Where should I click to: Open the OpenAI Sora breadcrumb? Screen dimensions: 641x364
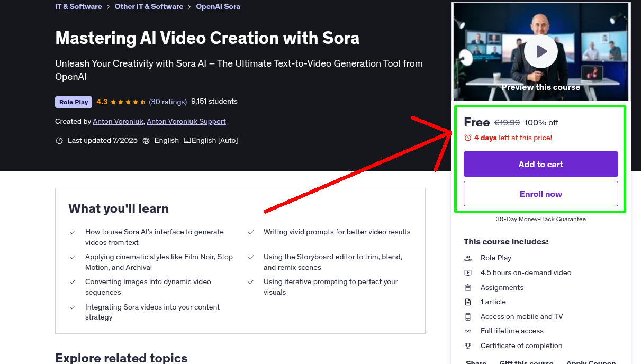point(218,7)
